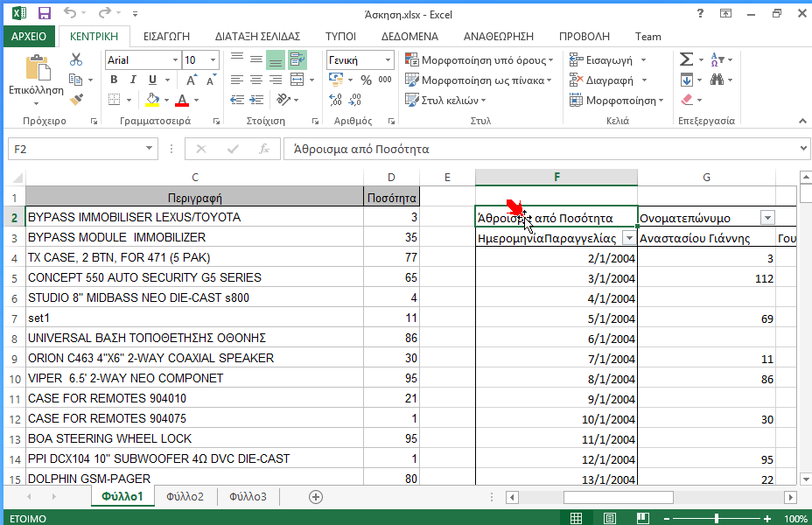Open the ΗμερομηνίαΠαραγγελίας pivot filter dropdown

click(x=629, y=238)
